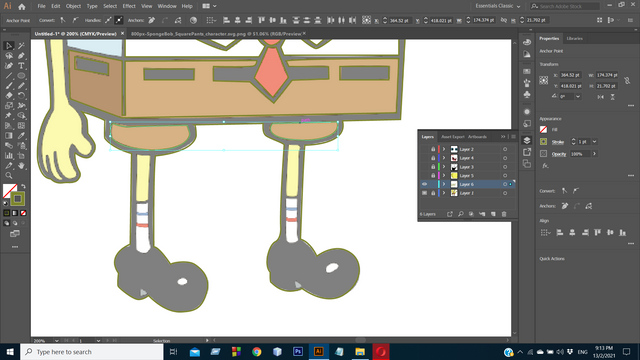Open the File menu
Viewport: 640px width, 360px height.
tap(41, 6)
